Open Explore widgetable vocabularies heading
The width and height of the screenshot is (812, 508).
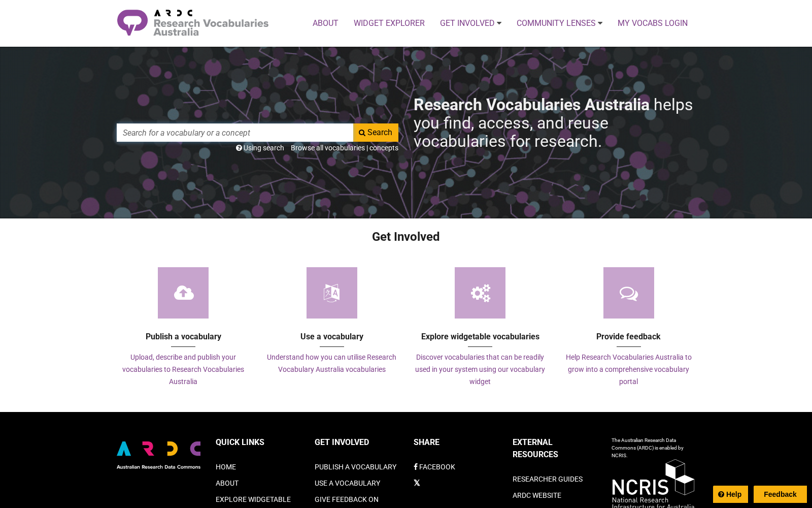coord(480,336)
